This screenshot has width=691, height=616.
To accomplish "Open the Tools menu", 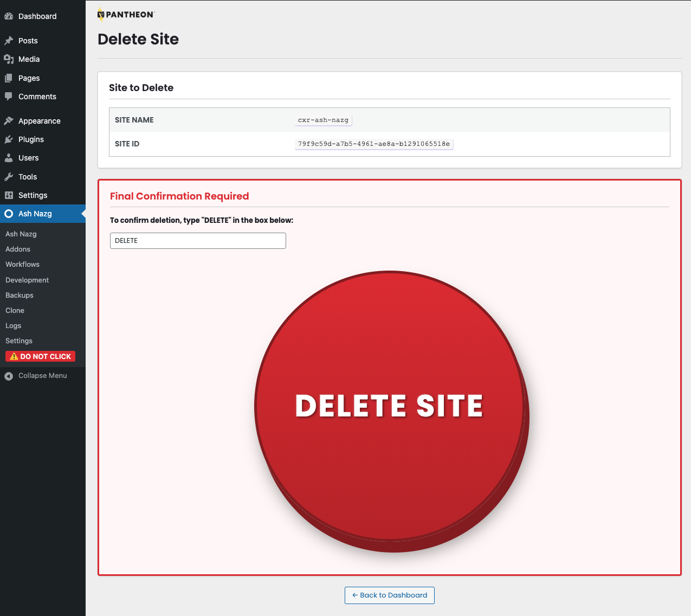I will (43, 177).
